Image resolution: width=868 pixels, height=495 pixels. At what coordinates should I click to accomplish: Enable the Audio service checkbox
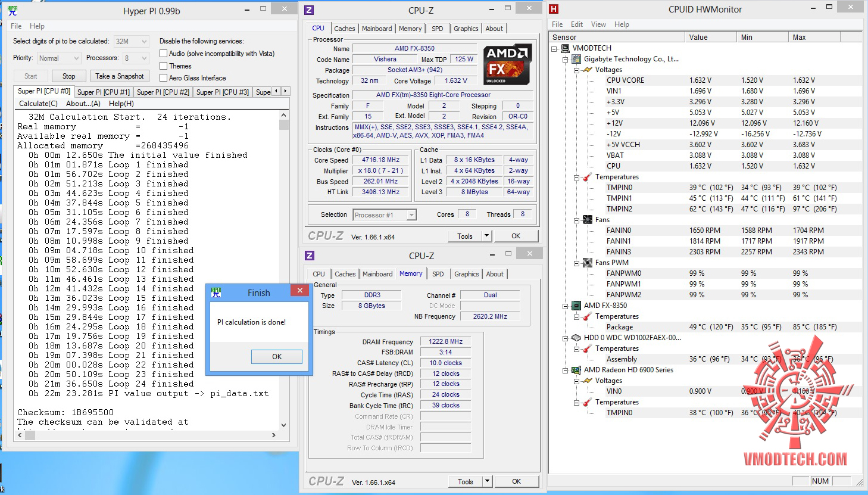tap(164, 54)
